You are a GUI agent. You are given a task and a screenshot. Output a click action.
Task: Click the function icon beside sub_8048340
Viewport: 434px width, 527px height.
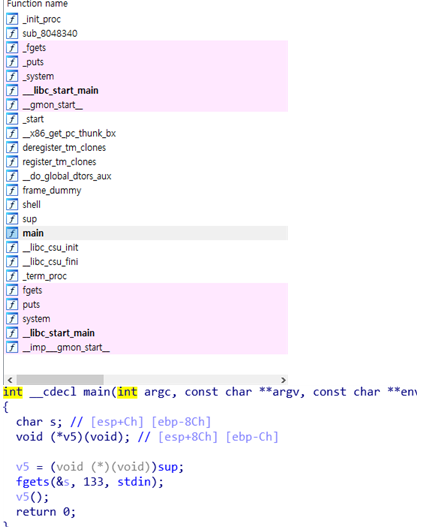coord(12,33)
